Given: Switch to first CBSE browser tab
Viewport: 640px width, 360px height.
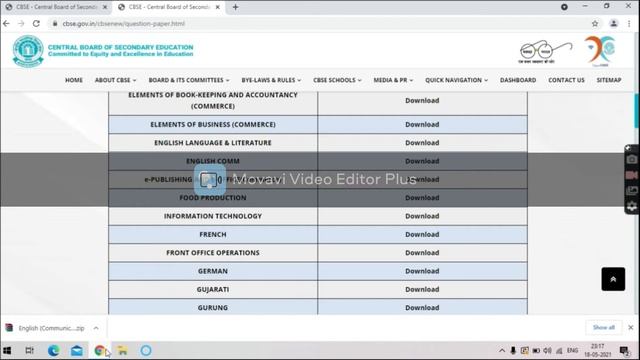Looking at the screenshot, I should click(x=56, y=7).
